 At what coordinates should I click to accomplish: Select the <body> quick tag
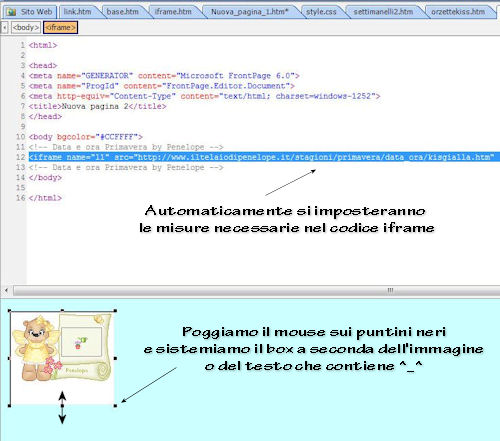(26, 27)
